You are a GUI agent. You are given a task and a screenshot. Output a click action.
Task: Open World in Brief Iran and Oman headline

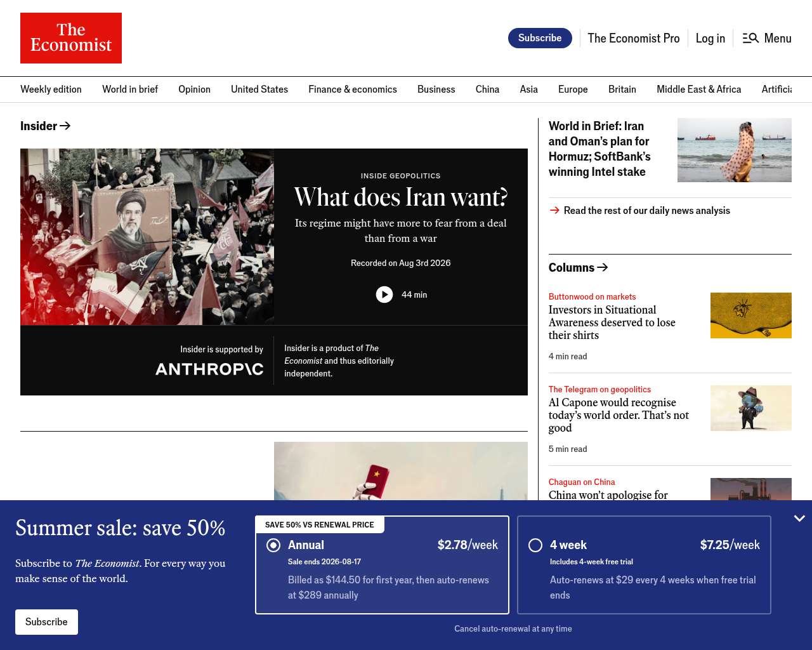599,149
